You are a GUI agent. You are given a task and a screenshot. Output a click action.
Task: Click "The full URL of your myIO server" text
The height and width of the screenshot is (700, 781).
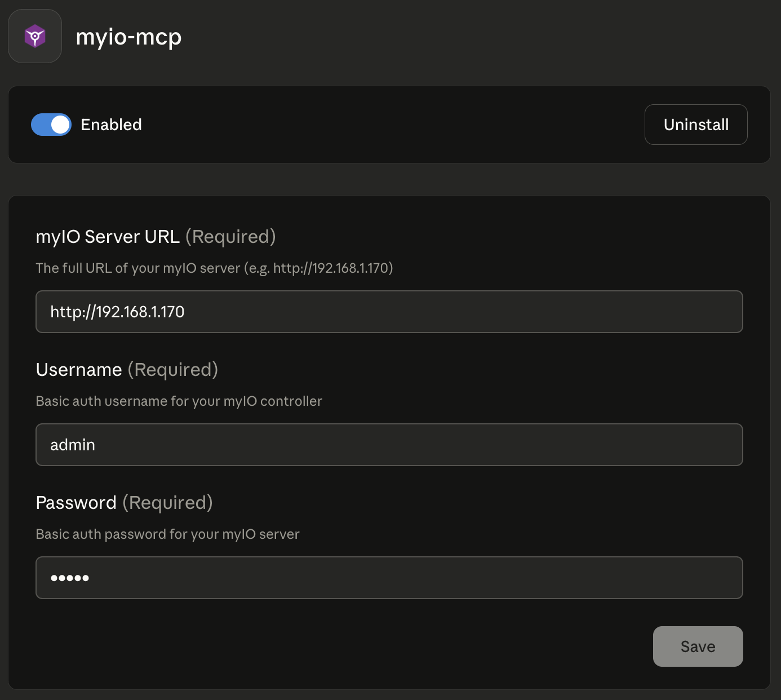137,268
